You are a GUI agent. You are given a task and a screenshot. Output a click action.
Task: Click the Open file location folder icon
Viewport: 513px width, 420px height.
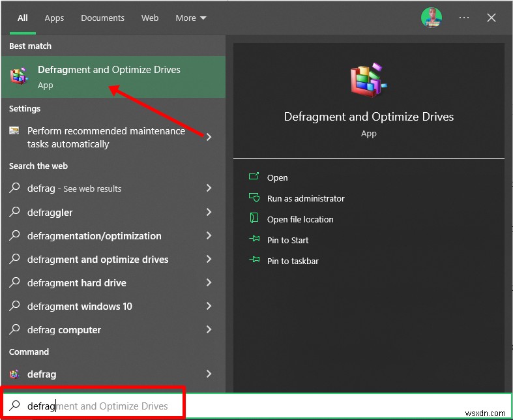(x=254, y=218)
